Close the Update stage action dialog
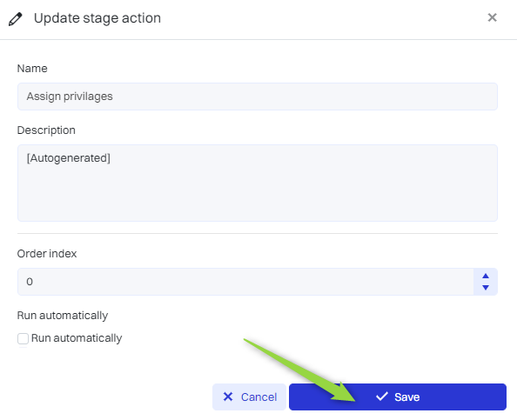The width and height of the screenshot is (517, 420). tap(492, 17)
